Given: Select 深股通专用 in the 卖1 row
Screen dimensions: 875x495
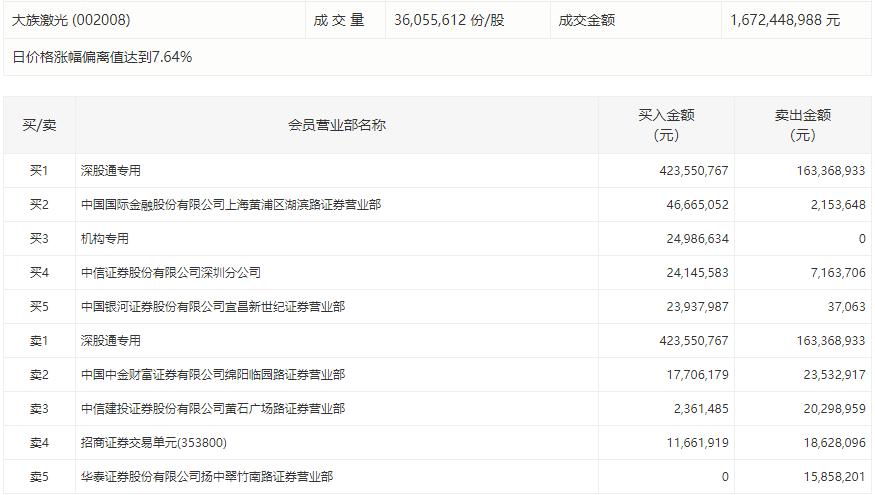Looking at the screenshot, I should pos(110,341).
